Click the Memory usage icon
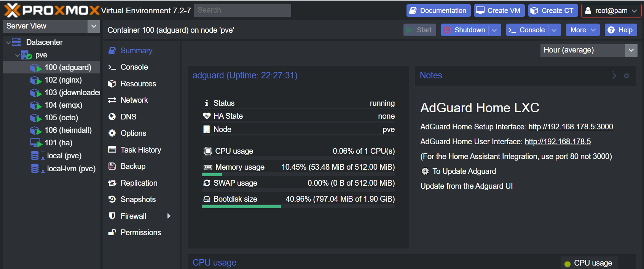Viewport: 644px width, 269px height. (208, 167)
